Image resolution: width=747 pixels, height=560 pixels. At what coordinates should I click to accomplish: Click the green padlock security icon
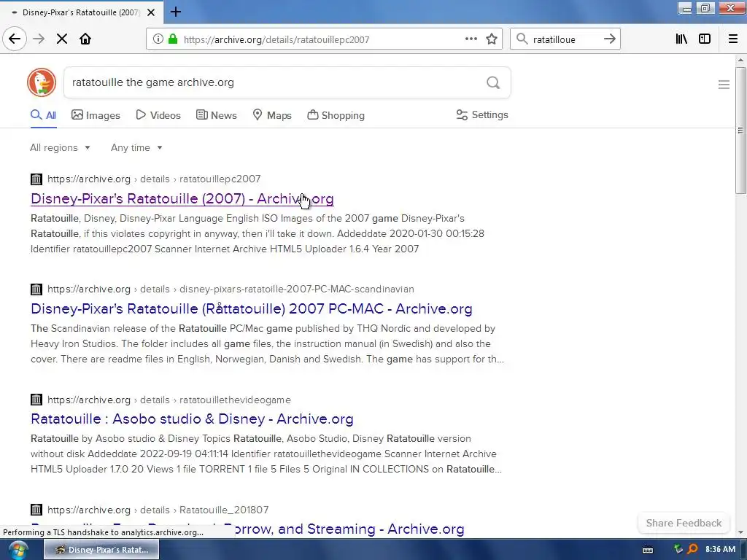point(173,39)
